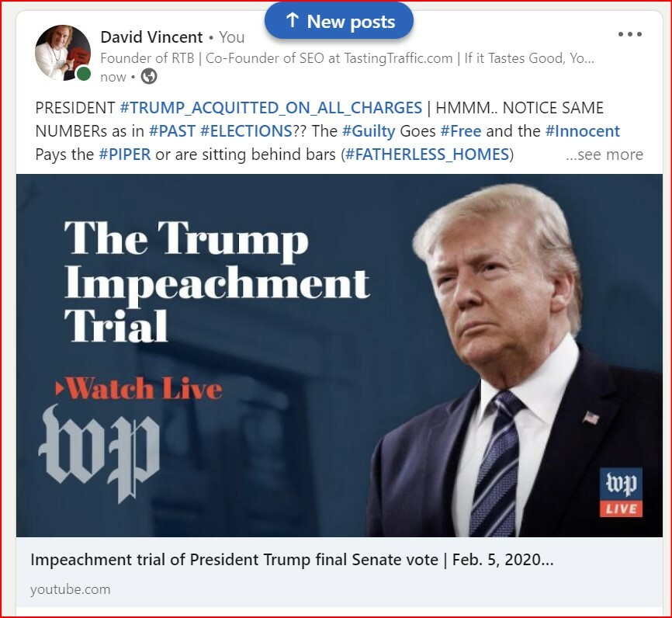This screenshot has height=618, width=672.
Task: Open the #TRUMP_ACQUITTED_ON_ALL_CHARGES hashtag
Action: (271, 108)
